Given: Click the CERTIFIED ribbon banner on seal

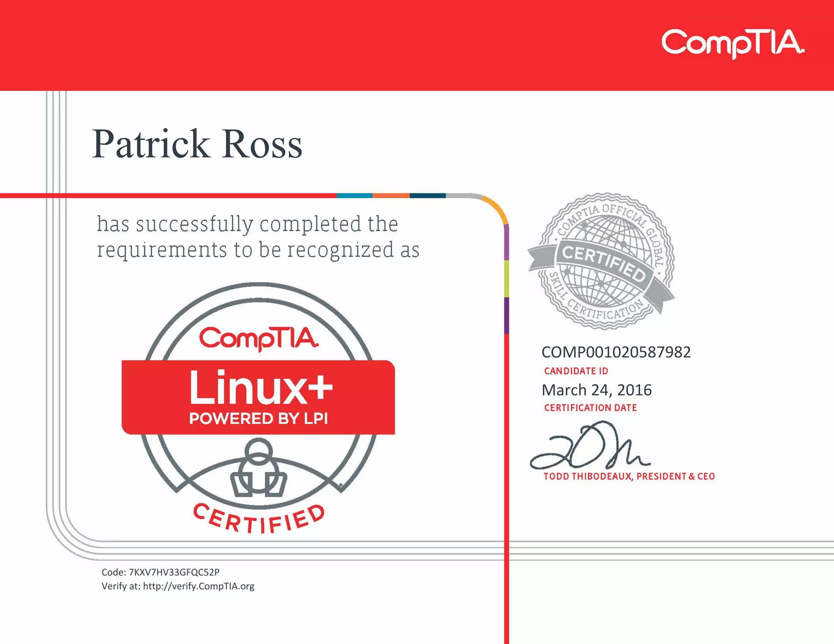Looking at the screenshot, I should (x=604, y=263).
